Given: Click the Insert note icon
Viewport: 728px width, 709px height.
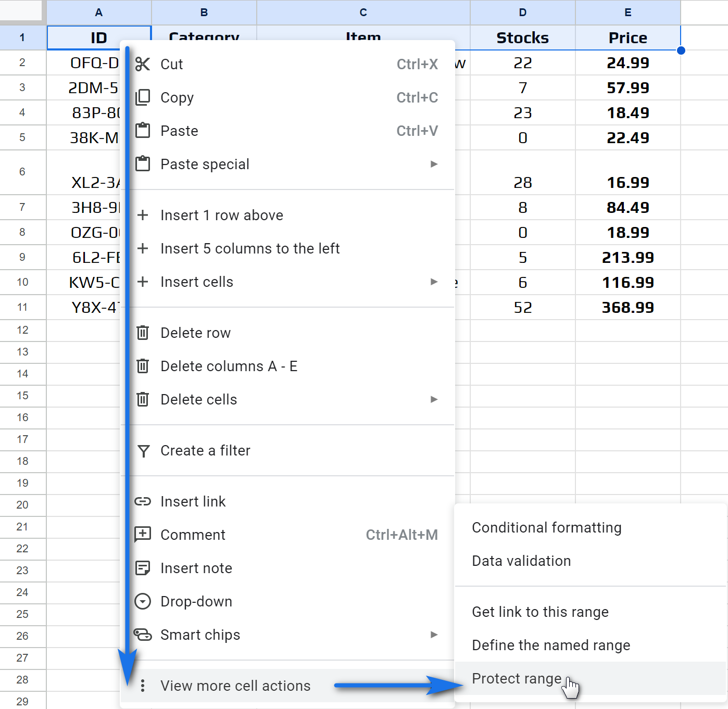Looking at the screenshot, I should click(143, 568).
